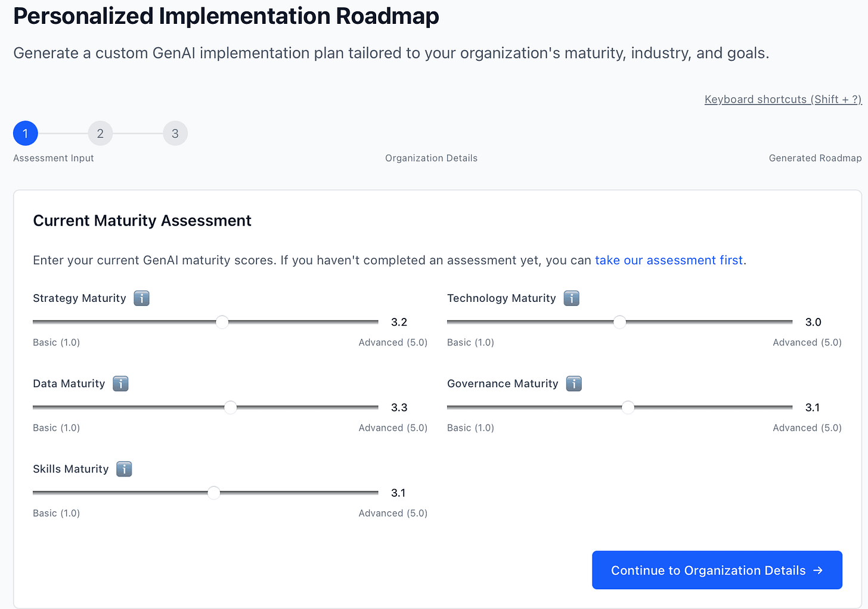Select step 1 circle in the progress stepper
The height and width of the screenshot is (609, 868).
click(25, 134)
